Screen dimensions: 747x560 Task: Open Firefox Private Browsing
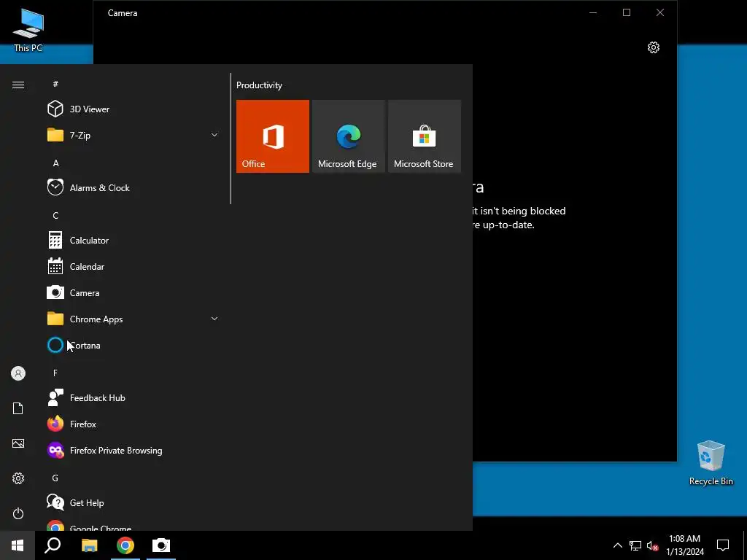point(133,451)
